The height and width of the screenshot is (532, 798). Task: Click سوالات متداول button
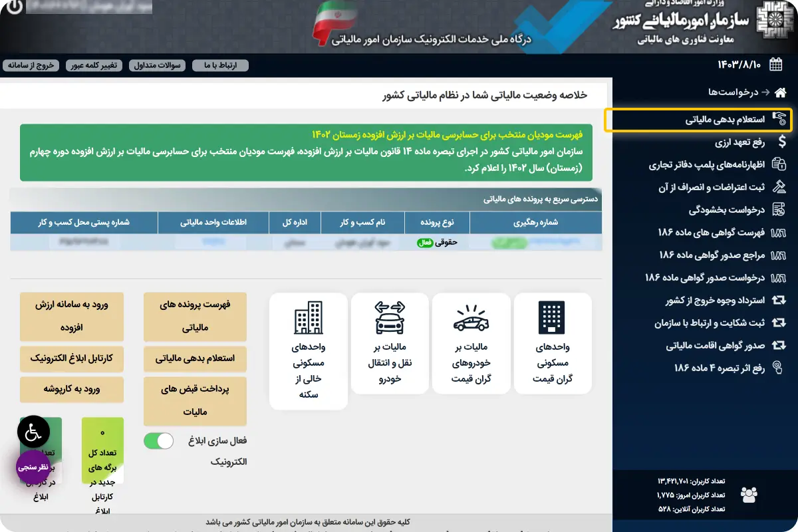(x=158, y=65)
